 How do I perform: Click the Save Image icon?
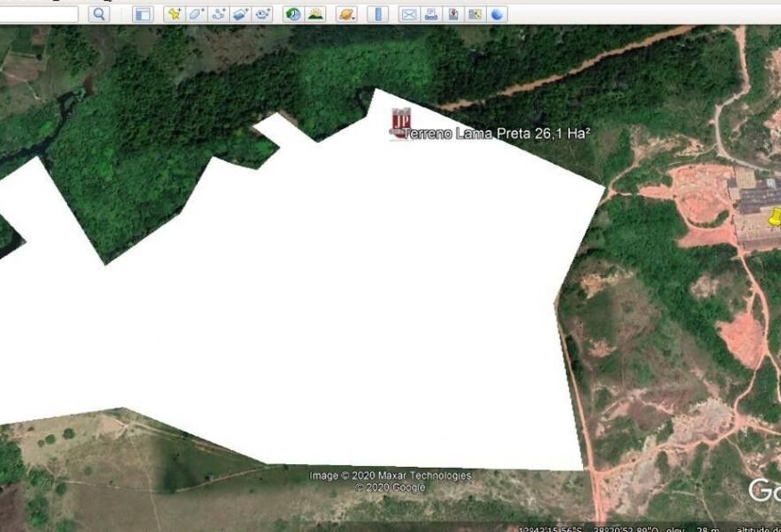(x=453, y=14)
